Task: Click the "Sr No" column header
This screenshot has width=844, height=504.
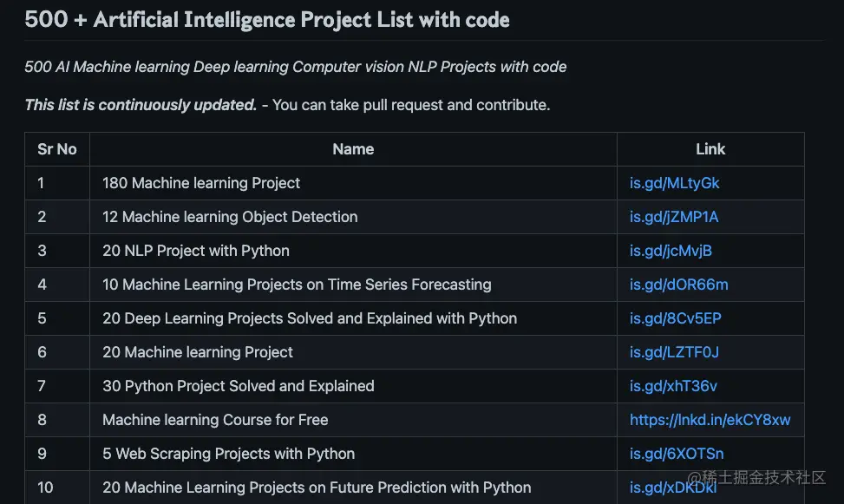Action: [x=57, y=149]
